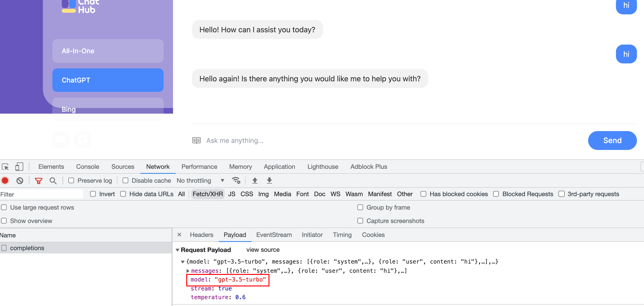Toggle the device toolbar icon
644x306 pixels.
coord(19,167)
